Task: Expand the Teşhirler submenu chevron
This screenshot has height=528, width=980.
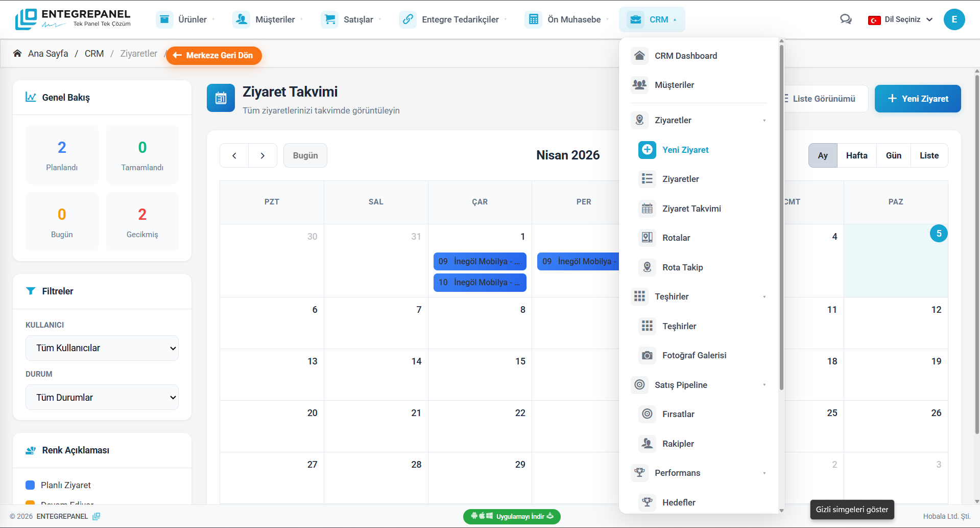Action: [x=764, y=296]
